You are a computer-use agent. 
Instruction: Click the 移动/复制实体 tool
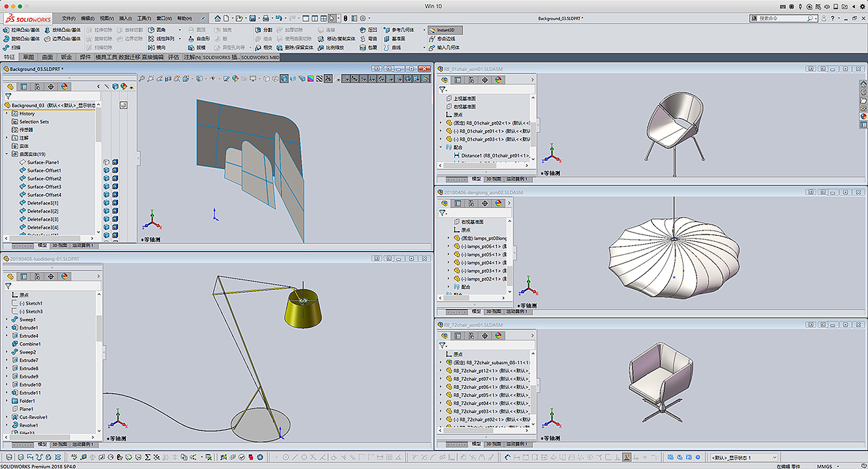pos(336,39)
